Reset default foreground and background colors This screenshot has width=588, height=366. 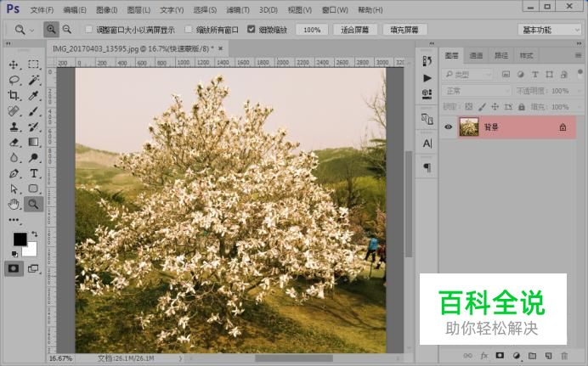14,255
